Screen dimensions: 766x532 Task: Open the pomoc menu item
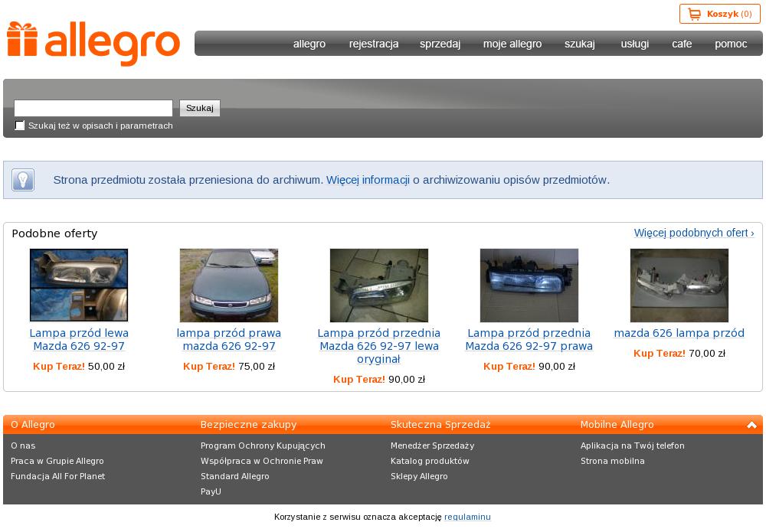[x=731, y=44]
